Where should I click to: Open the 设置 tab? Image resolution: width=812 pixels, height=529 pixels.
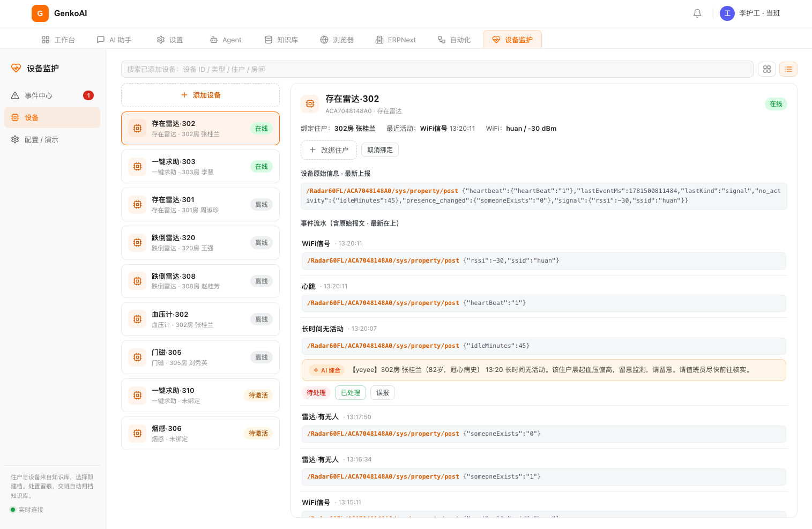[170, 40]
